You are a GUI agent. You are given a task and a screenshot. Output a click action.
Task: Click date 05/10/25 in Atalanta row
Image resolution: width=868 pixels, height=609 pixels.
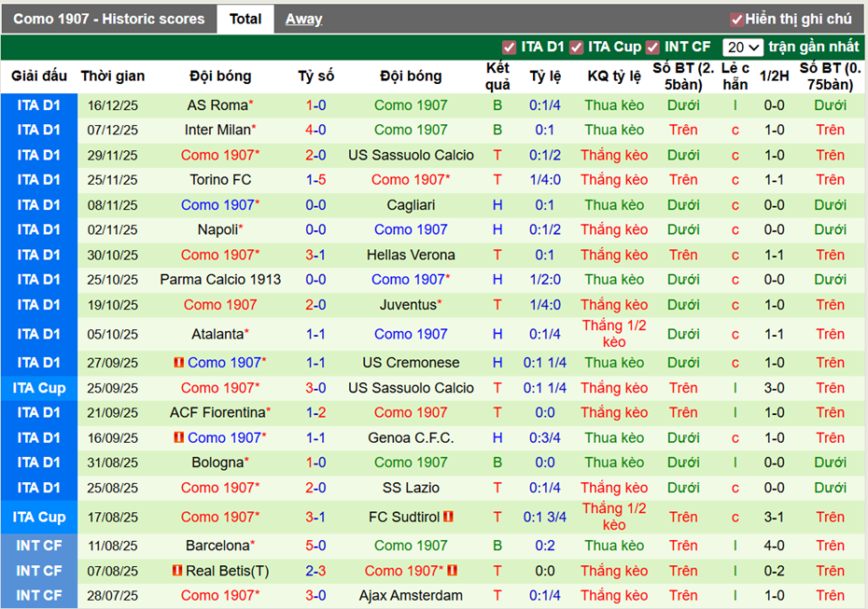[112, 334]
